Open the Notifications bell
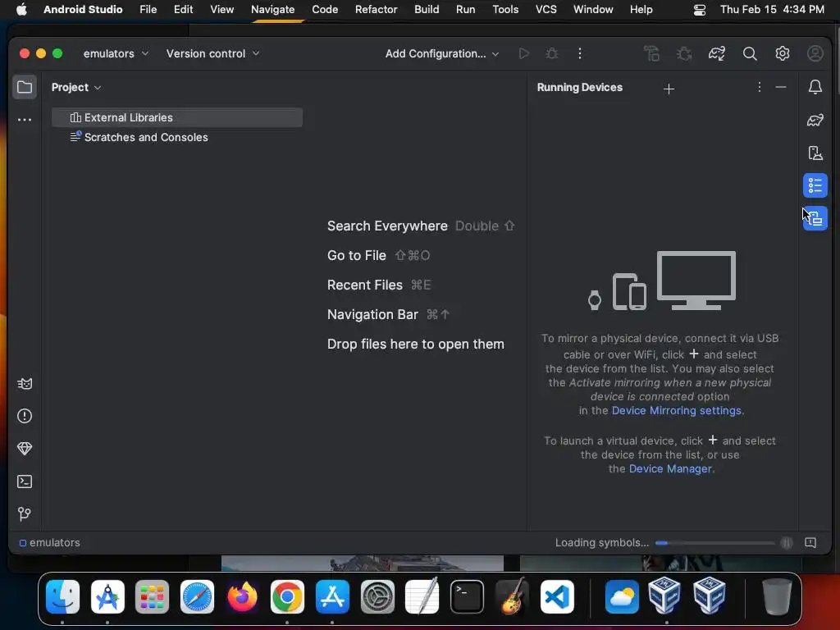840x630 pixels. [815, 87]
